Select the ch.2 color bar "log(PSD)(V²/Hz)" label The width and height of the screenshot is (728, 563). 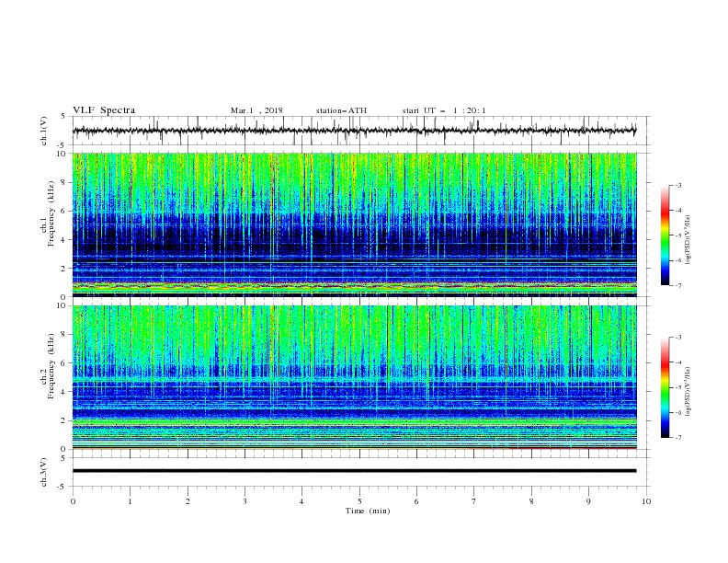(688, 392)
